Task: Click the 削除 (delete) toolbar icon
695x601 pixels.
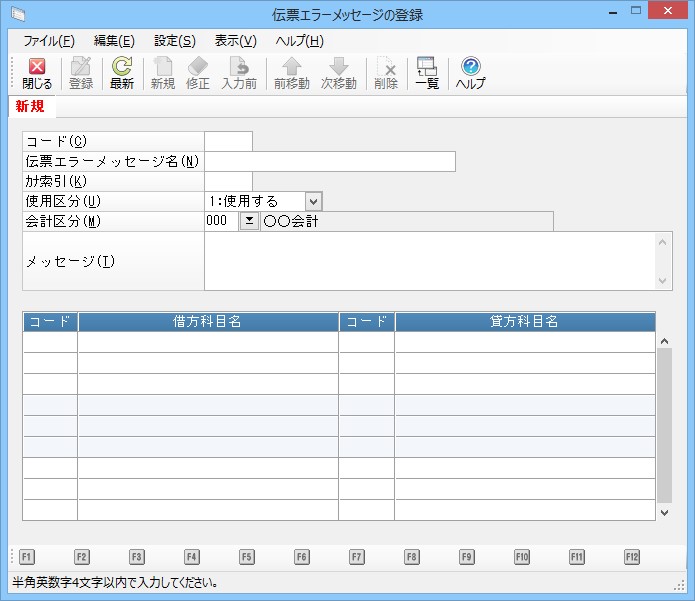Action: pyautogui.click(x=386, y=68)
